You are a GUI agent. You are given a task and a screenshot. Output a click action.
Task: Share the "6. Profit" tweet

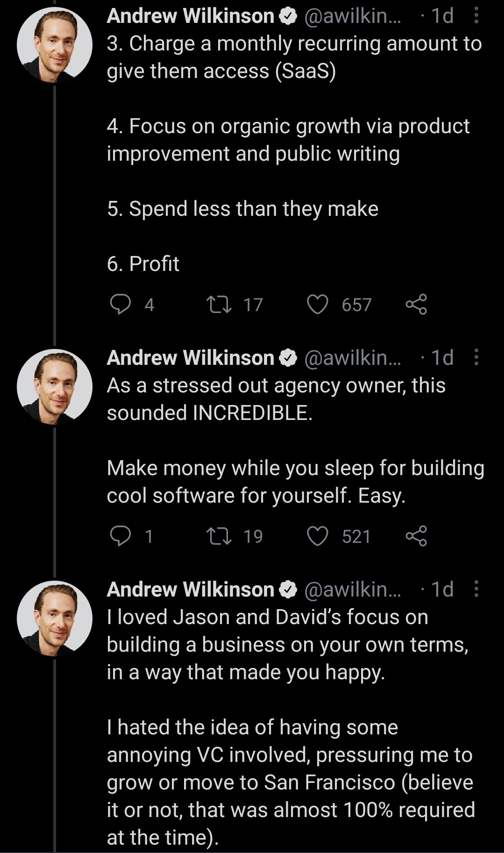pyautogui.click(x=416, y=304)
